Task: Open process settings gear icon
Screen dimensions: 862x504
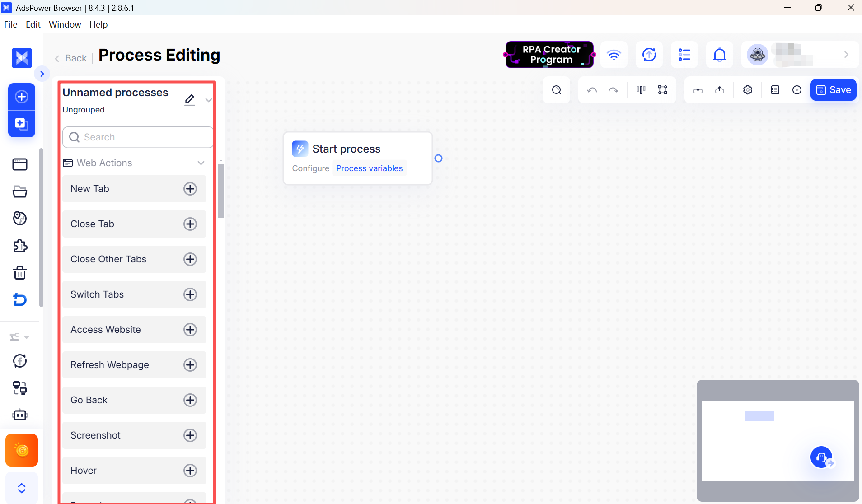Action: tap(748, 90)
